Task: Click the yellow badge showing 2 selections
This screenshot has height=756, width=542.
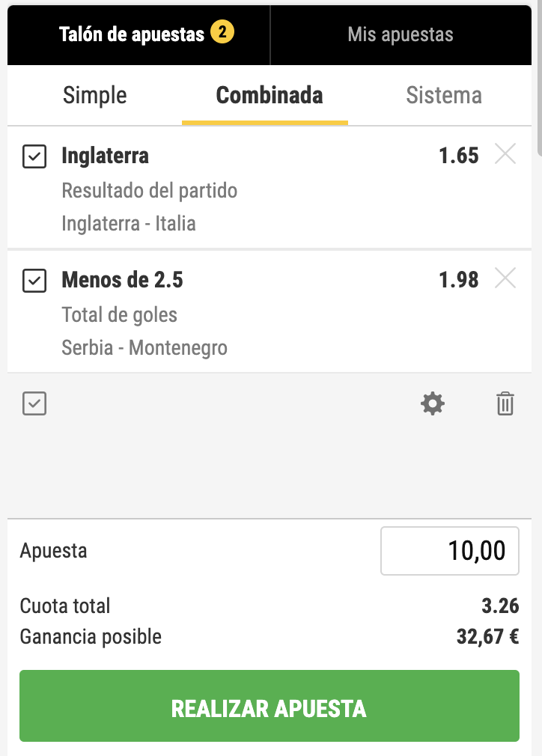Action: pos(222,33)
